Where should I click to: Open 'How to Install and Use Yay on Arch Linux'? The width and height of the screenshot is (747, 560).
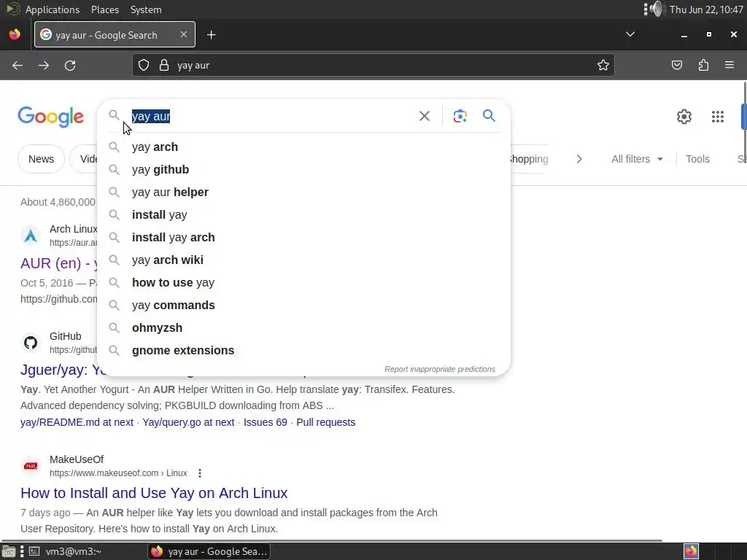(x=154, y=493)
